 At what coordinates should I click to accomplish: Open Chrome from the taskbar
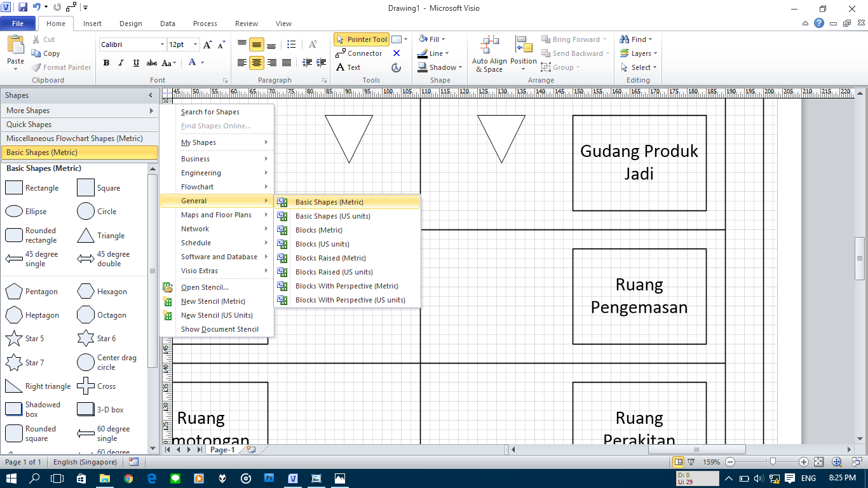(x=129, y=478)
